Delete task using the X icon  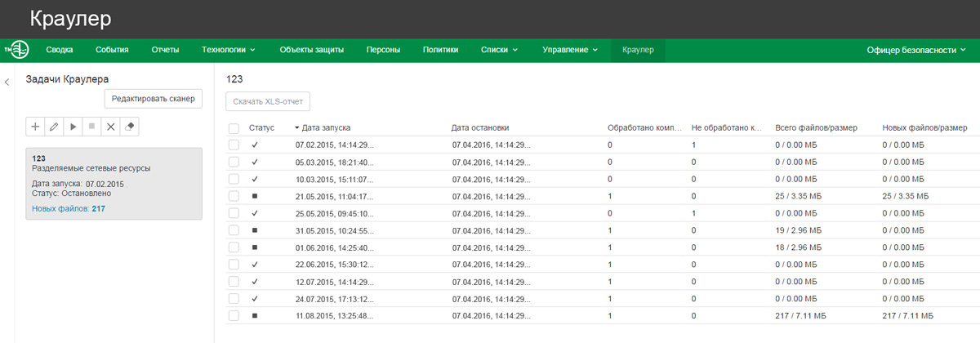[x=111, y=127]
